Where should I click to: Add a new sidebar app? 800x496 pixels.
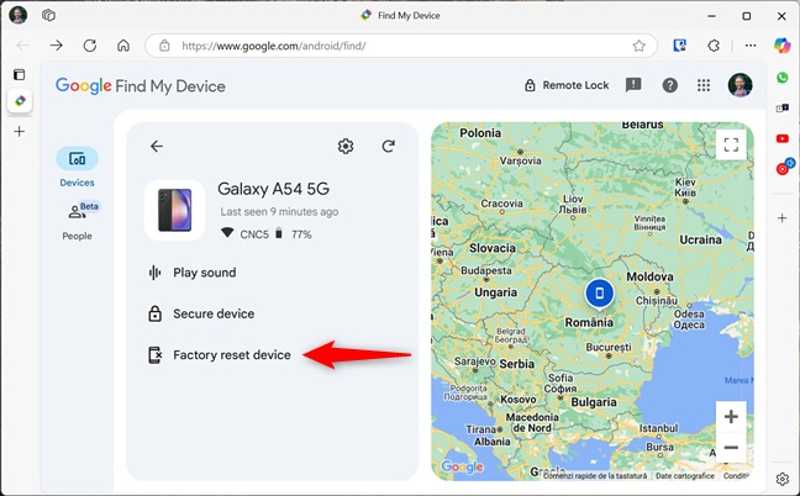point(782,218)
